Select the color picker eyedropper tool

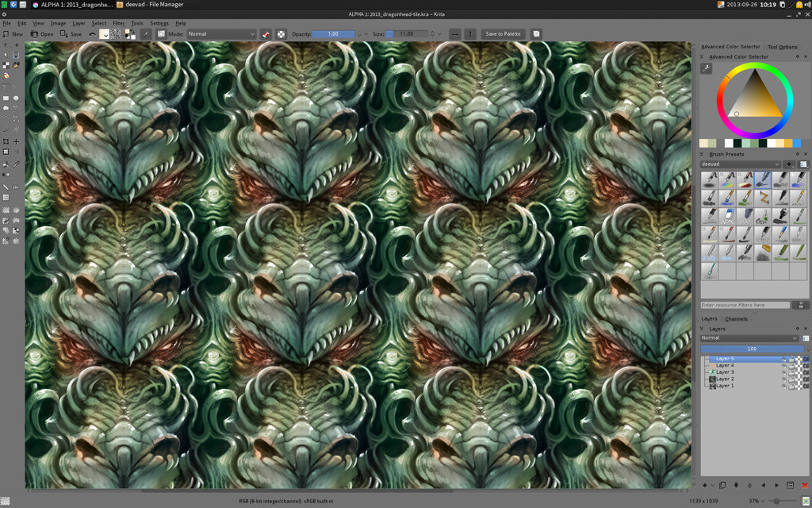point(16,164)
